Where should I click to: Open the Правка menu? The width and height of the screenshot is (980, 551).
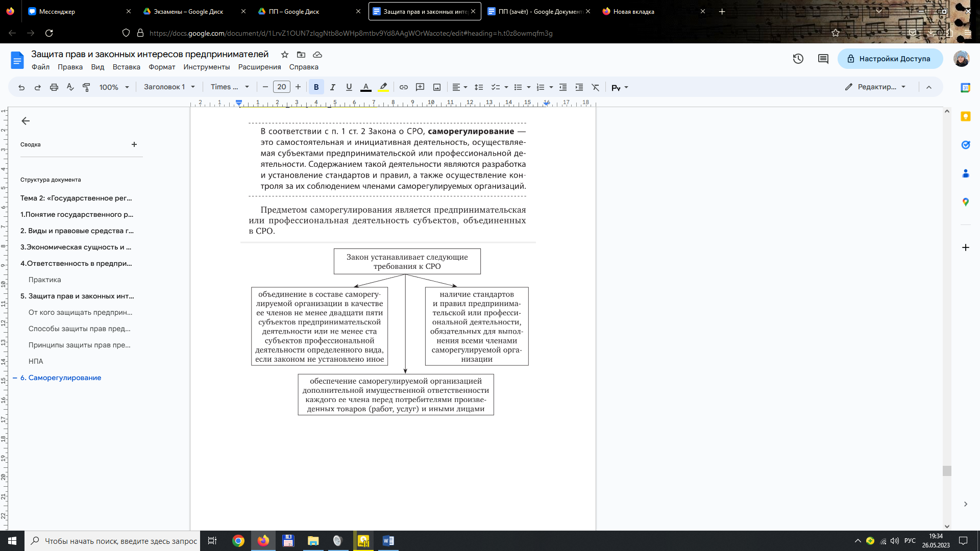pos(70,67)
